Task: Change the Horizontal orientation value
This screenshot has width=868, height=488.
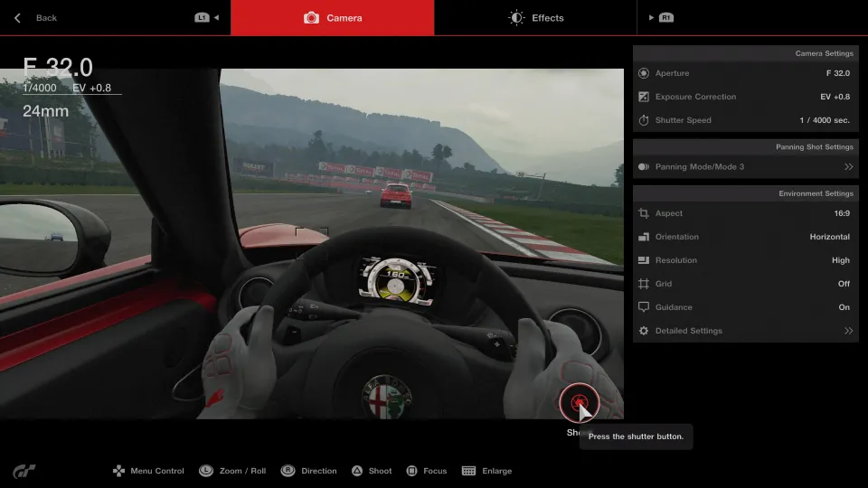Action: click(829, 237)
